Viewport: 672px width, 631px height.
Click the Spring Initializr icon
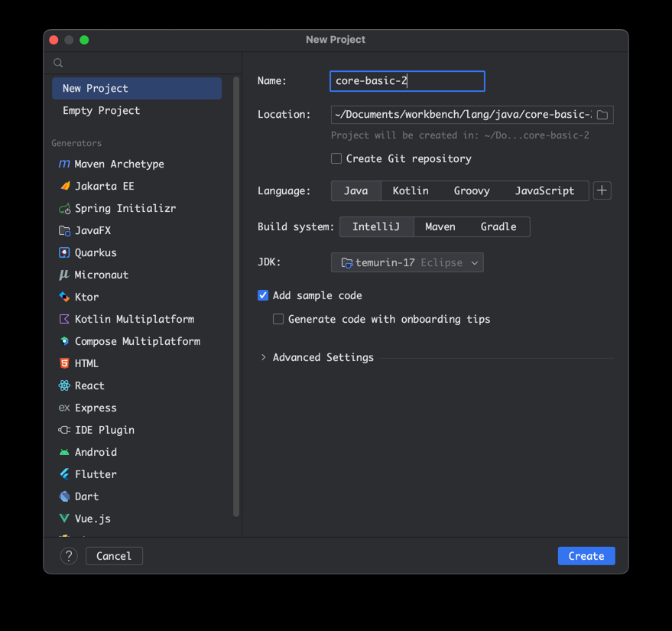tap(64, 209)
